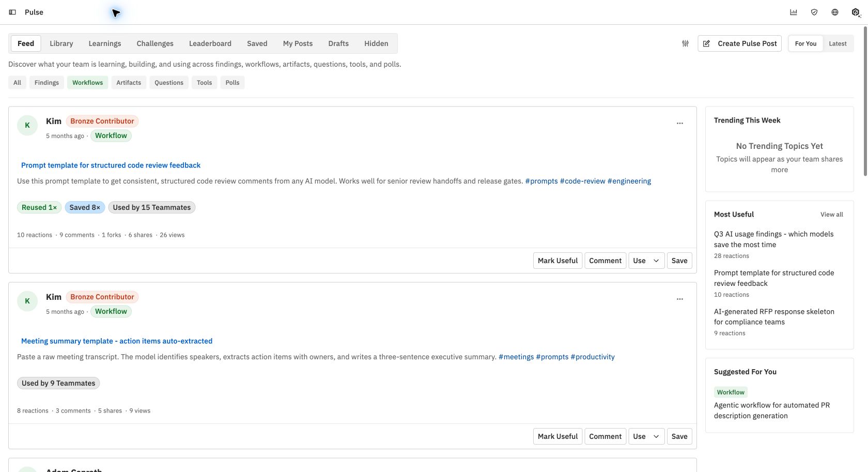Open Prompt template for structured code review post title
The image size is (868, 472).
(x=111, y=165)
